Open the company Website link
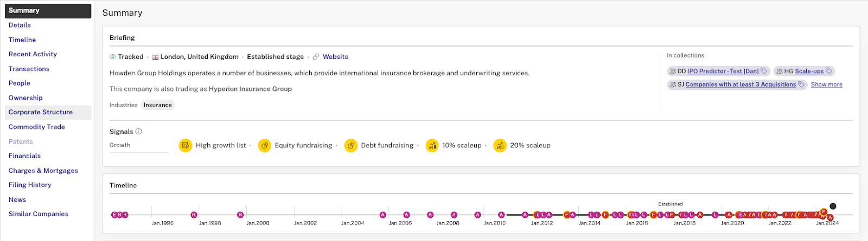Viewport: 868px width, 241px height. pos(335,57)
